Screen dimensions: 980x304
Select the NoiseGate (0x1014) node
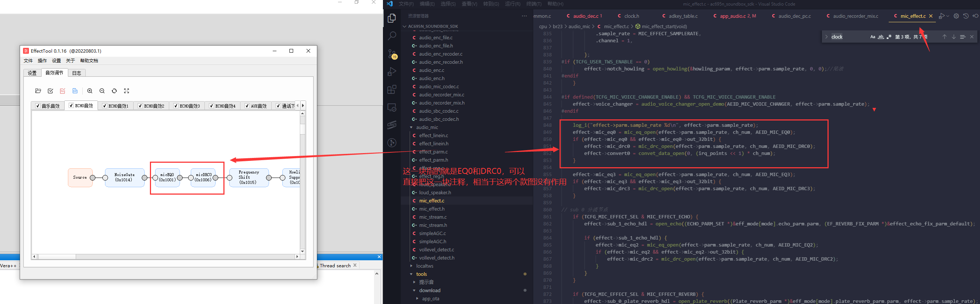click(125, 178)
